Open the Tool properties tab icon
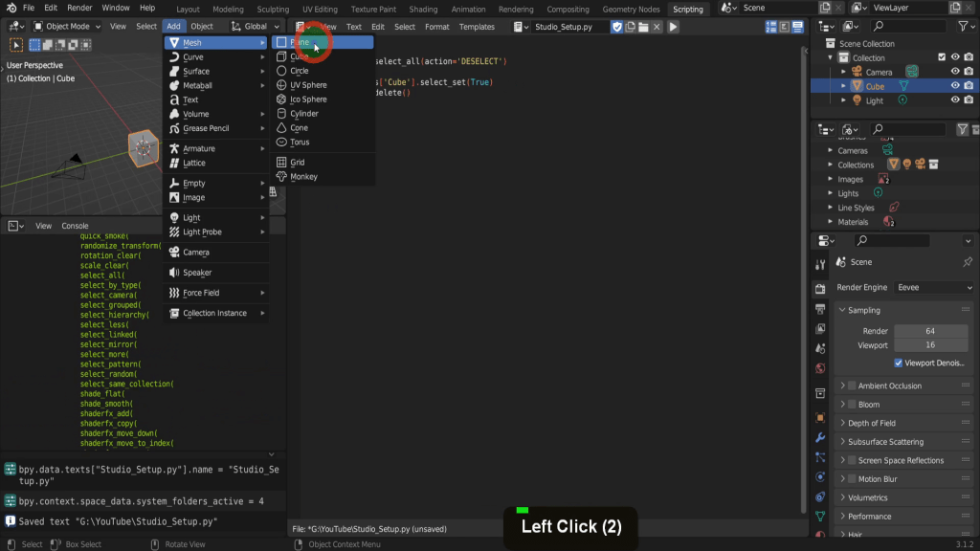This screenshot has height=551, width=980. 820,264
